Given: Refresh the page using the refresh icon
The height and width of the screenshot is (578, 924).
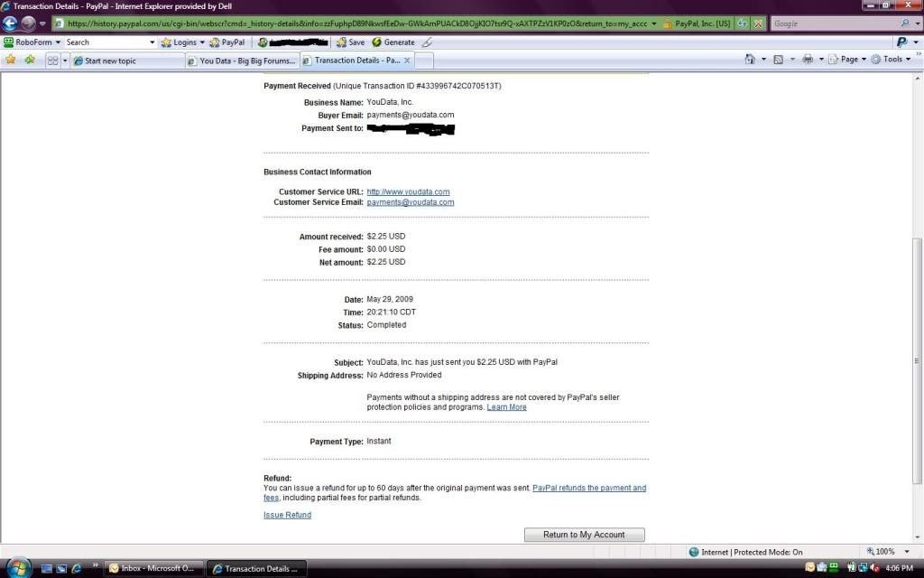Looking at the screenshot, I should tap(743, 23).
